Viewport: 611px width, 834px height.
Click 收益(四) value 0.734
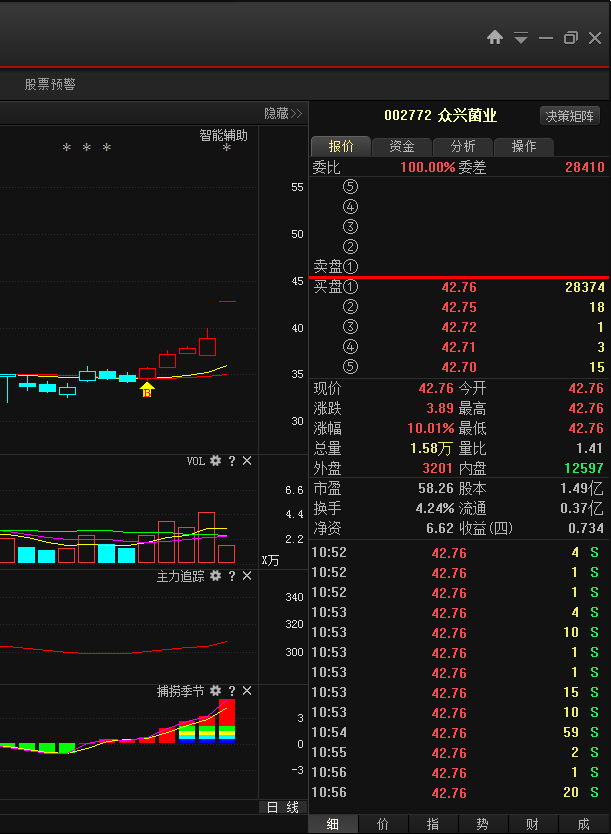[586, 528]
